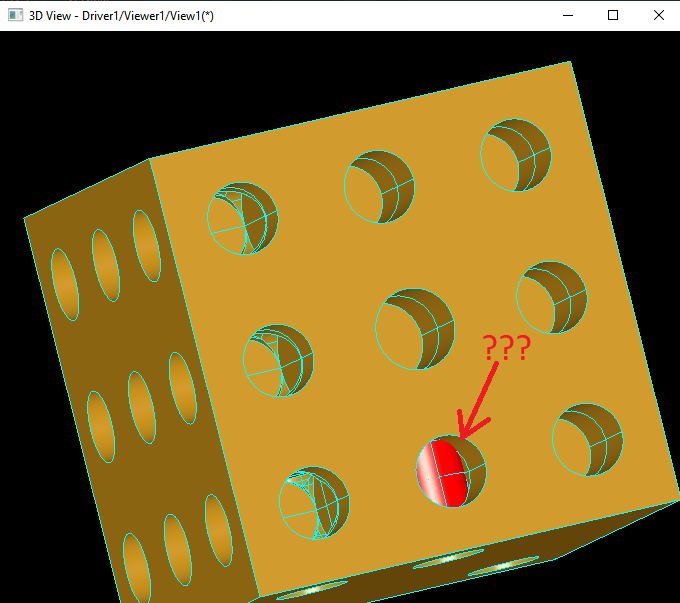The image size is (680, 603).
Task: Pick the bottom-right hole on the front face
Action: pos(588,439)
